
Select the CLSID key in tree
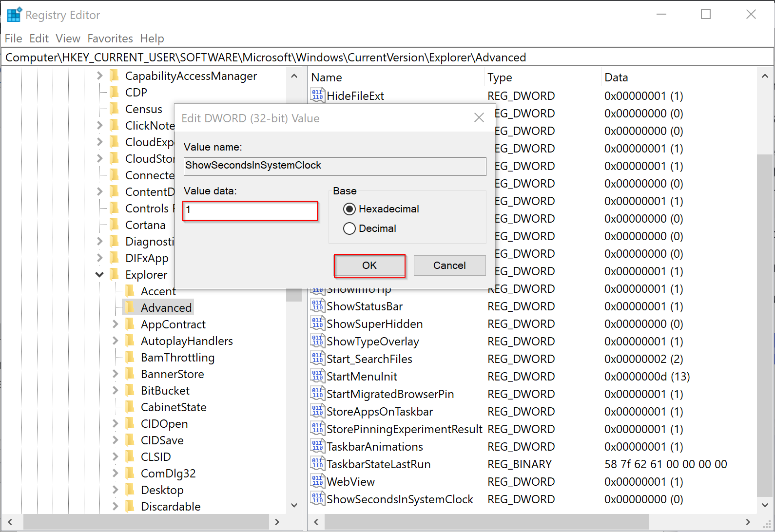pos(156,456)
